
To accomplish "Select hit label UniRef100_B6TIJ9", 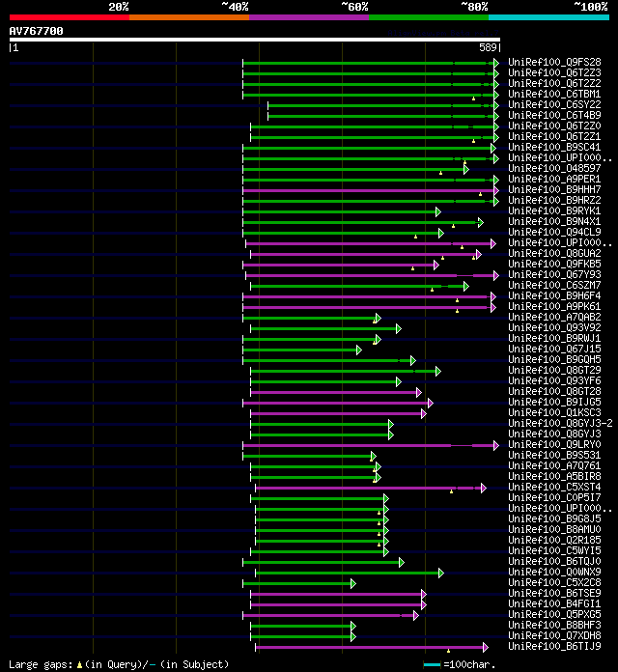I will (554, 646).
